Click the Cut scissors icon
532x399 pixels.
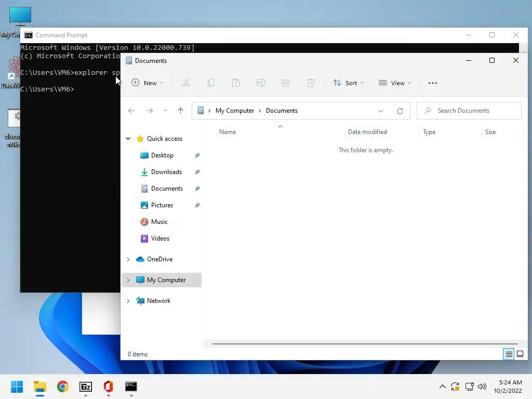[x=186, y=83]
